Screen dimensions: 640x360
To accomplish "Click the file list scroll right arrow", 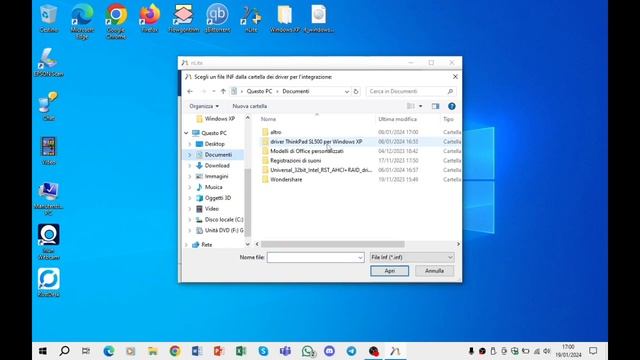I will (458, 244).
